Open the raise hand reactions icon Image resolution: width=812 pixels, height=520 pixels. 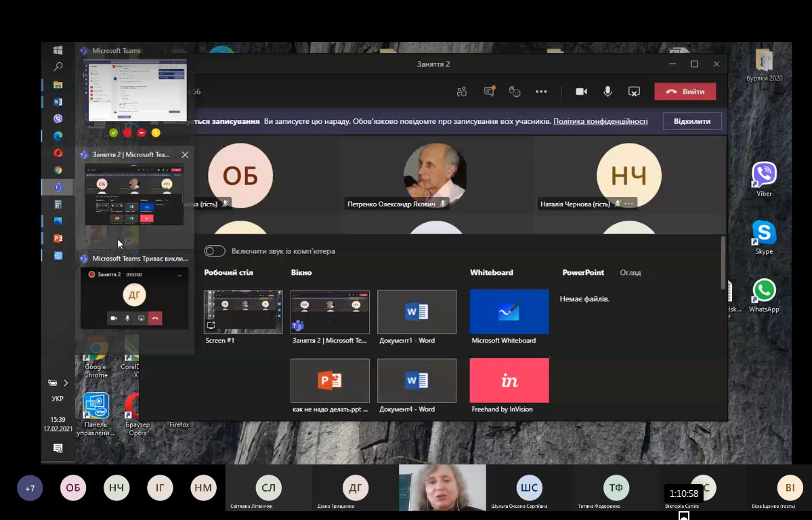[514, 91]
